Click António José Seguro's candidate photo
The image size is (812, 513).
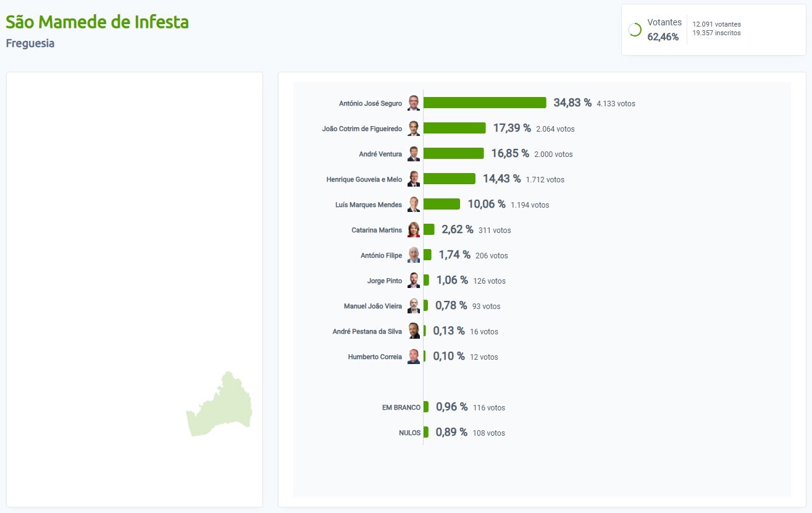point(414,103)
